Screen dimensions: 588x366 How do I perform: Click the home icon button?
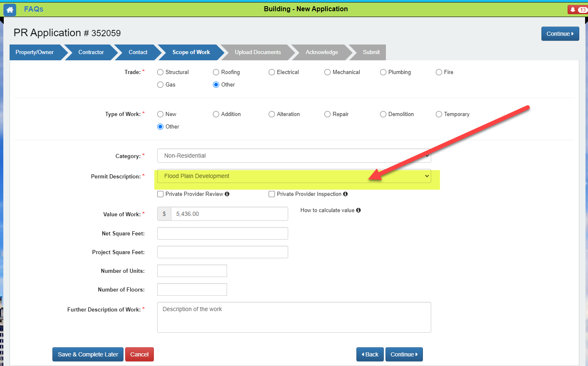pyautogui.click(x=10, y=10)
